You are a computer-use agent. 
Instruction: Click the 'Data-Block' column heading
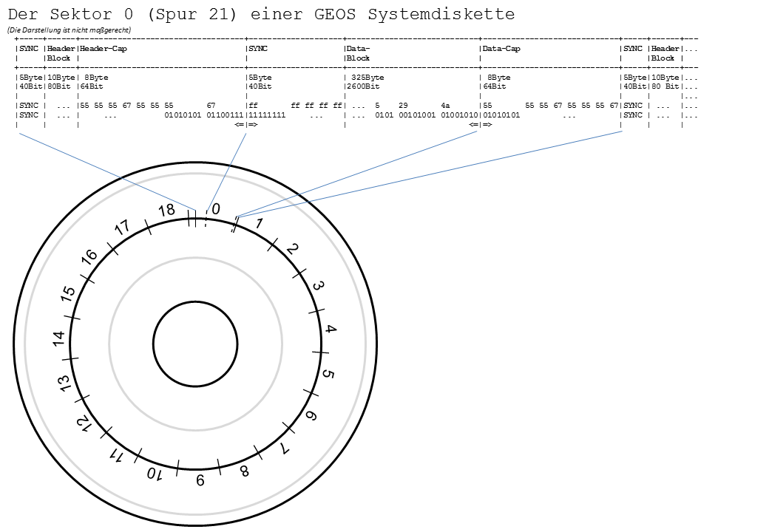click(358, 52)
